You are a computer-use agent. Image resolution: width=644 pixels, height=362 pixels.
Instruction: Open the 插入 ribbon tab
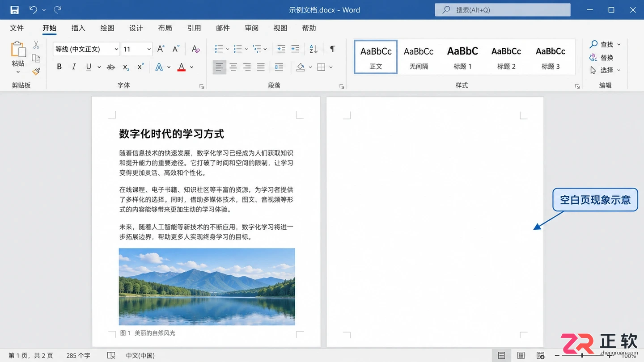click(x=78, y=28)
